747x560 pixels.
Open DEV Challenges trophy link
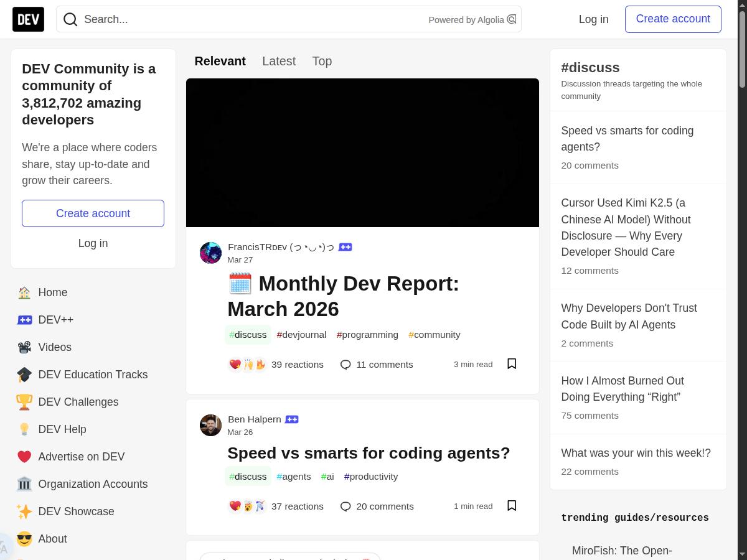click(x=78, y=402)
